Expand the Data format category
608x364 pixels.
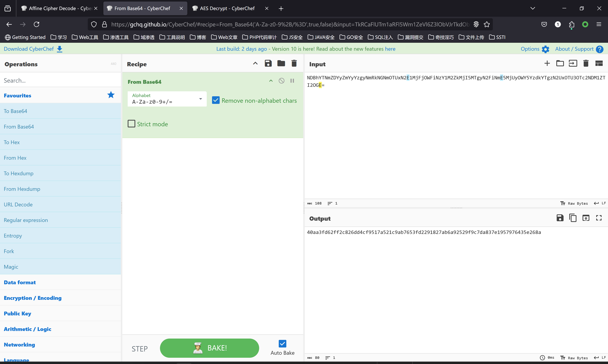[20, 282]
